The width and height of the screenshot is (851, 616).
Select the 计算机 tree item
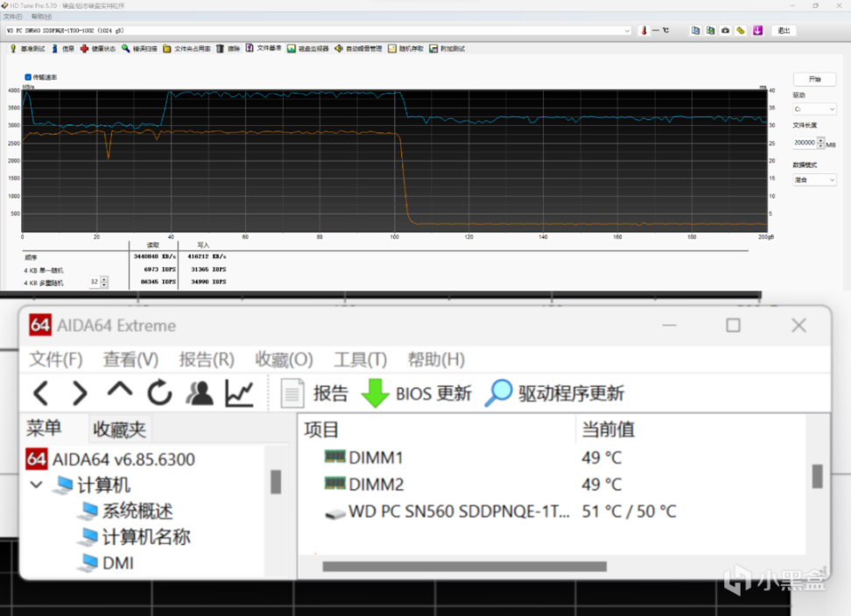92,485
